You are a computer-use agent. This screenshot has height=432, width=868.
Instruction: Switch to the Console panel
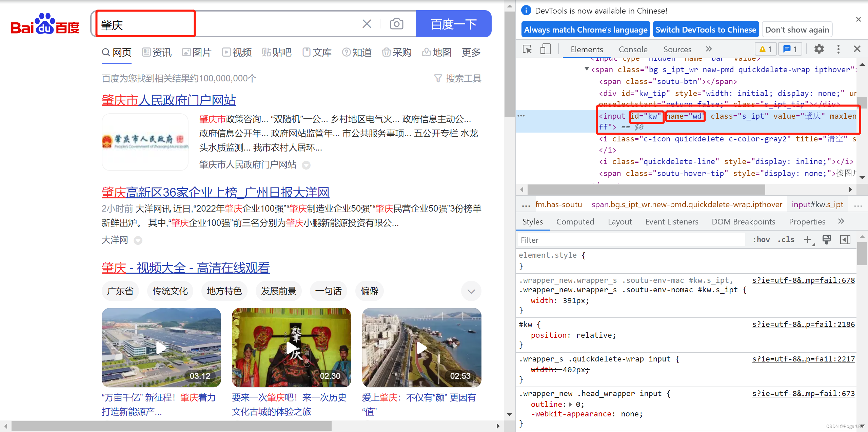point(633,50)
